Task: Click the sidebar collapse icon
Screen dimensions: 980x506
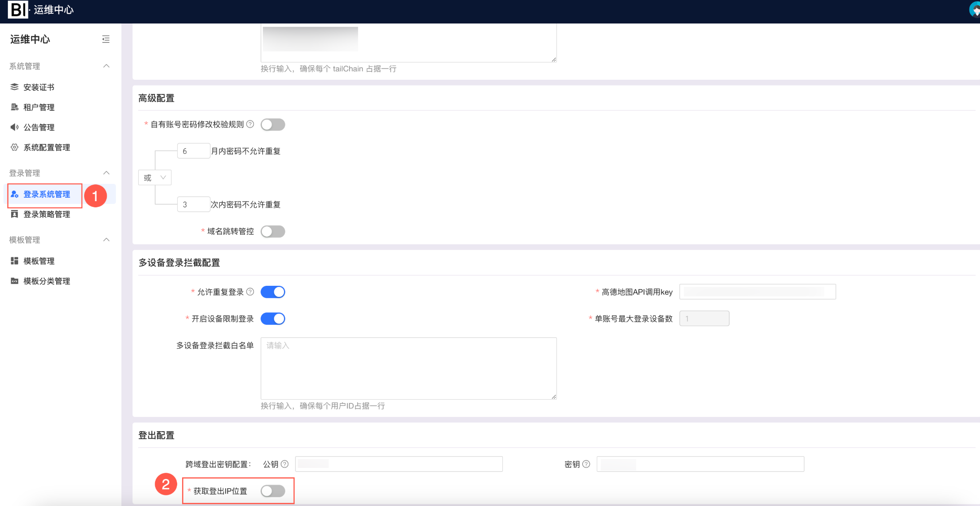Action: 106,39
